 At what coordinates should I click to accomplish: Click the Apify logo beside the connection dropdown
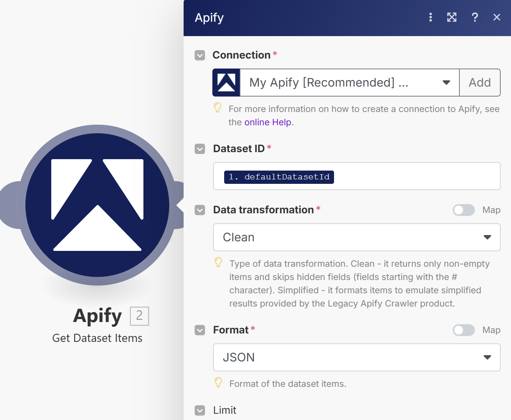(226, 83)
